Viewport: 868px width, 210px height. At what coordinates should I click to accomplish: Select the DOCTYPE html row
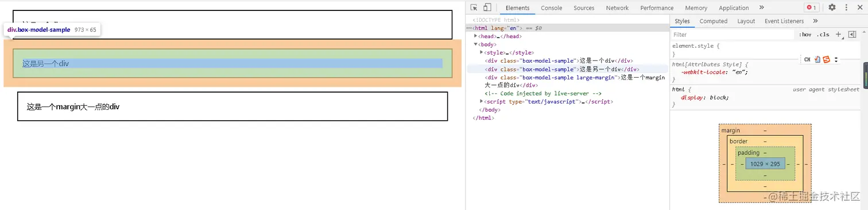[x=496, y=20]
